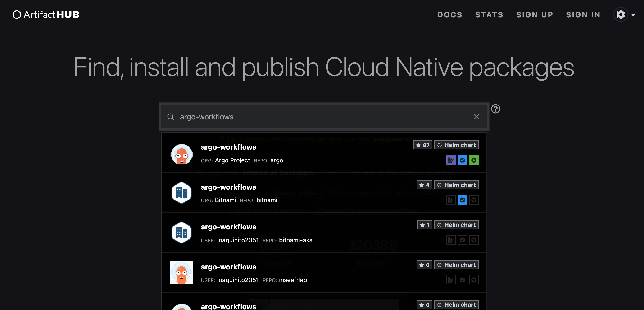Click verified publisher badge on bitnami-aks result
Screen dimensions: 644x310
(x=462, y=240)
